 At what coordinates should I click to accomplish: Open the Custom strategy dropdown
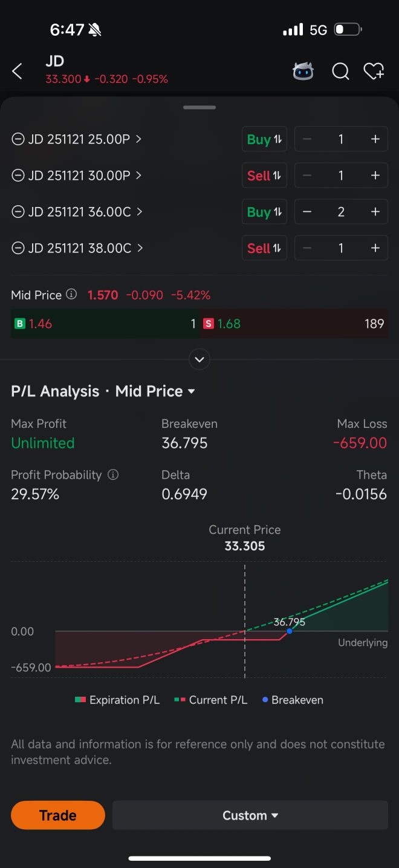(250, 815)
